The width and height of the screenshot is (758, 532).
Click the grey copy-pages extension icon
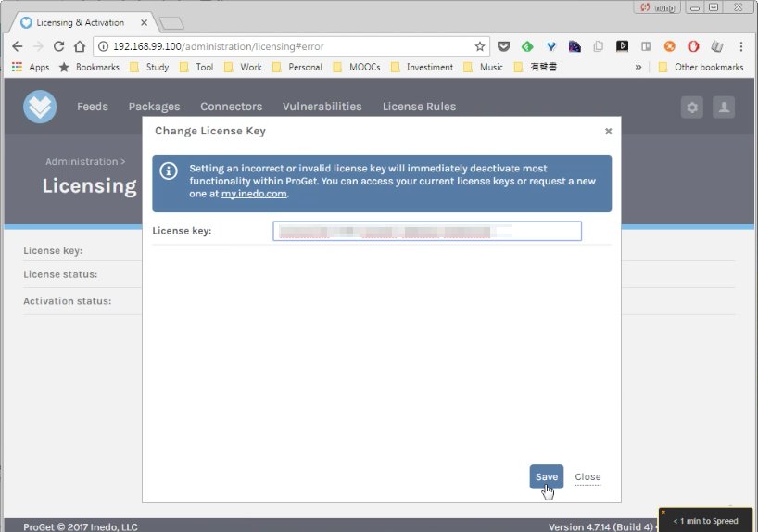point(598,46)
